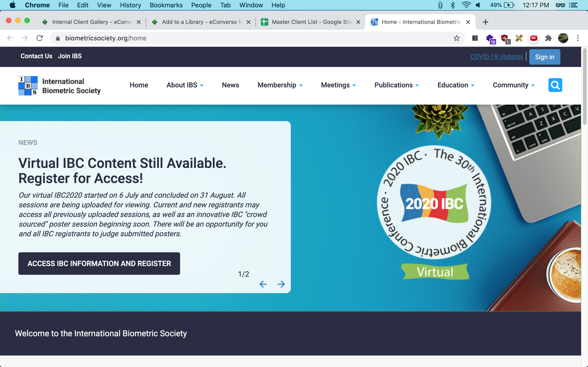This screenshot has height=367, width=588.
Task: Expand the About IBS dropdown
Action: pyautogui.click(x=185, y=85)
